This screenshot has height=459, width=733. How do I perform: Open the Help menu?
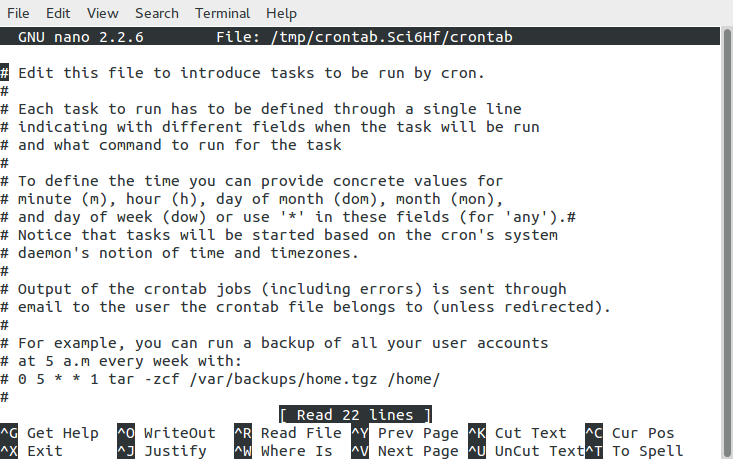coord(282,13)
